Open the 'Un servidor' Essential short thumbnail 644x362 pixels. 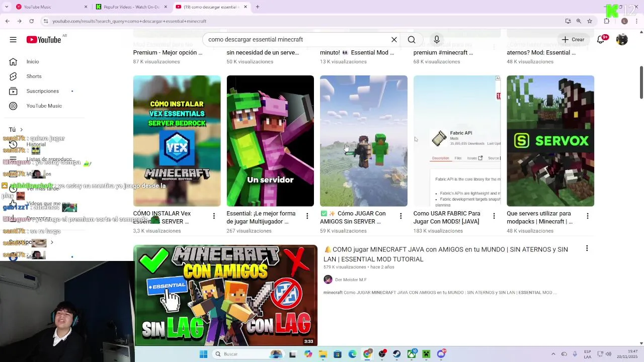[x=270, y=141]
